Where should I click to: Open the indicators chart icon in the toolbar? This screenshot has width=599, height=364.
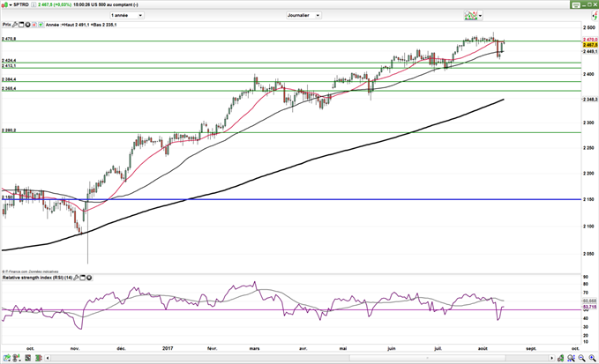[x=471, y=15]
